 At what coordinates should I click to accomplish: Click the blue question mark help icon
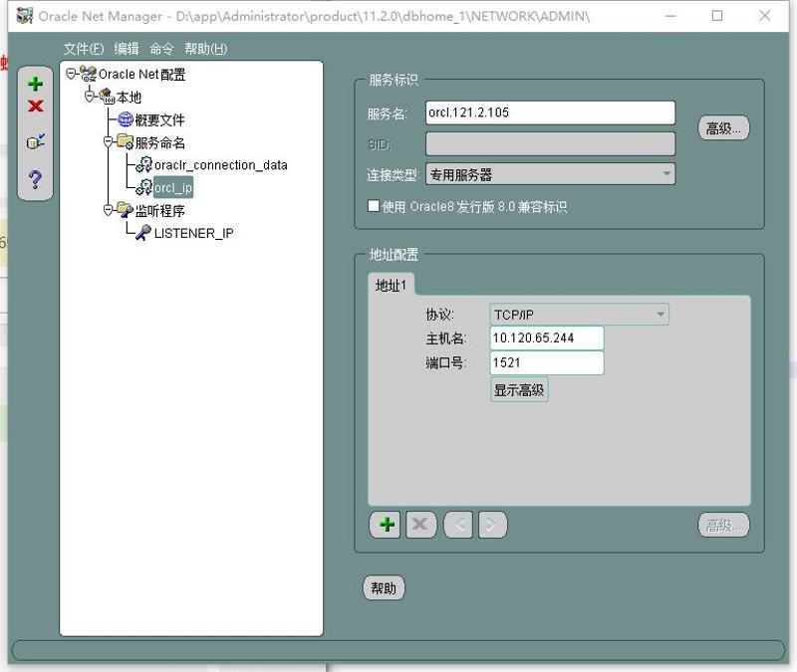click(x=35, y=179)
